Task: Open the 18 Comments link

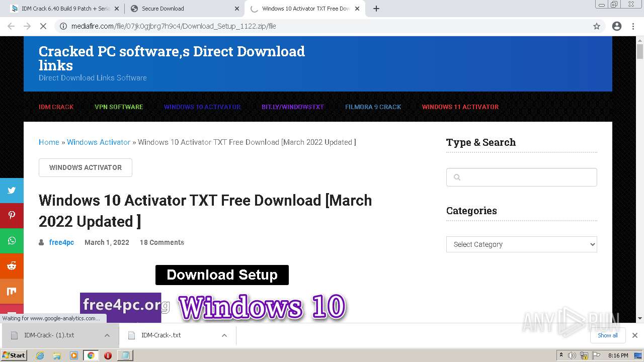Action: pos(162,242)
